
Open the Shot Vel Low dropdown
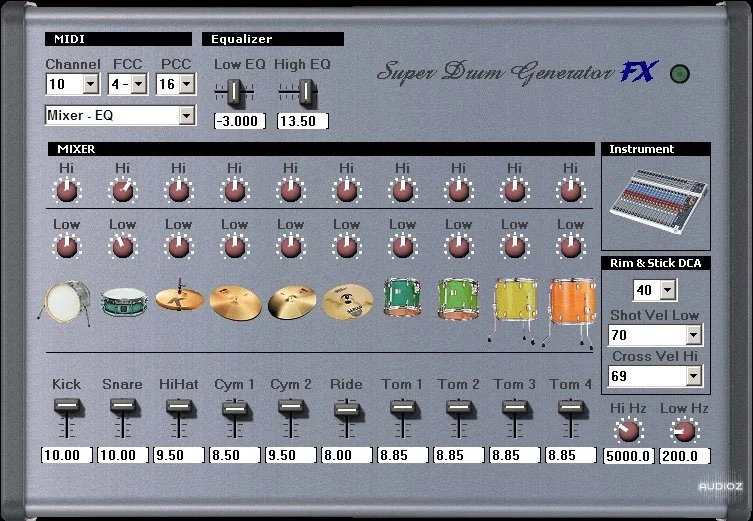pyautogui.click(x=693, y=335)
